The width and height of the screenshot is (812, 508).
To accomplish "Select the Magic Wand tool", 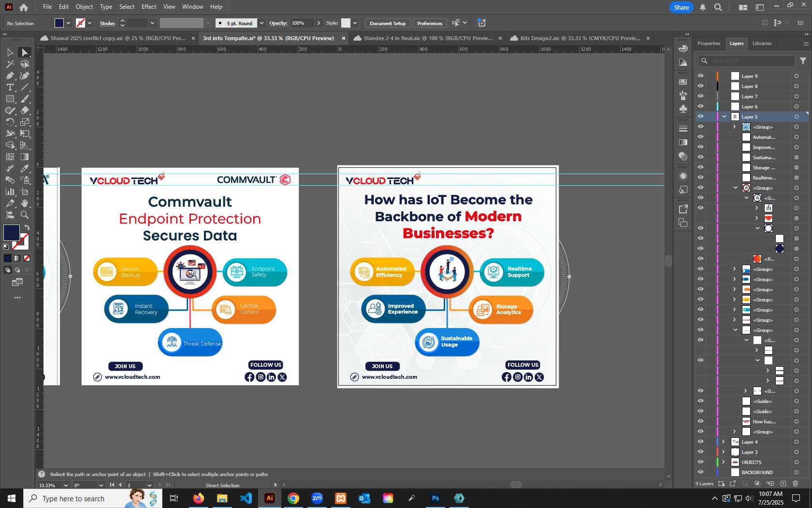I will click(x=10, y=64).
